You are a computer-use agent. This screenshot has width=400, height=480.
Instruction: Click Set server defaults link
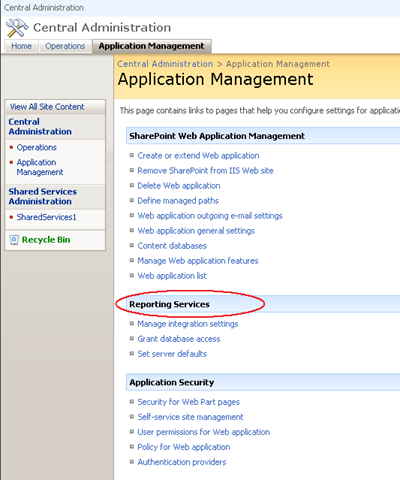coord(172,354)
